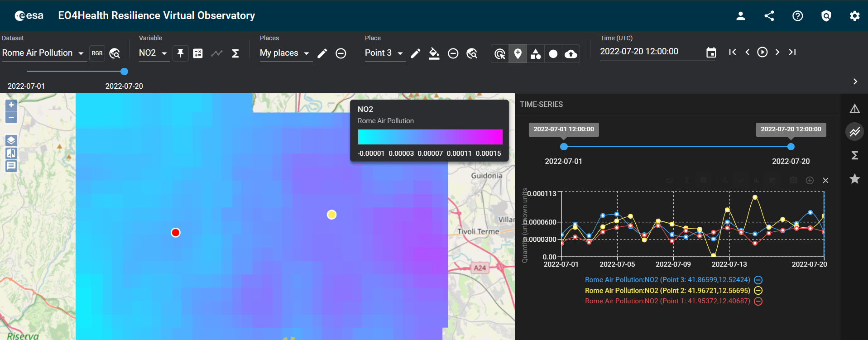Viewport: 868px width, 340px height.
Task: Open the settings gear icon
Action: tap(855, 16)
